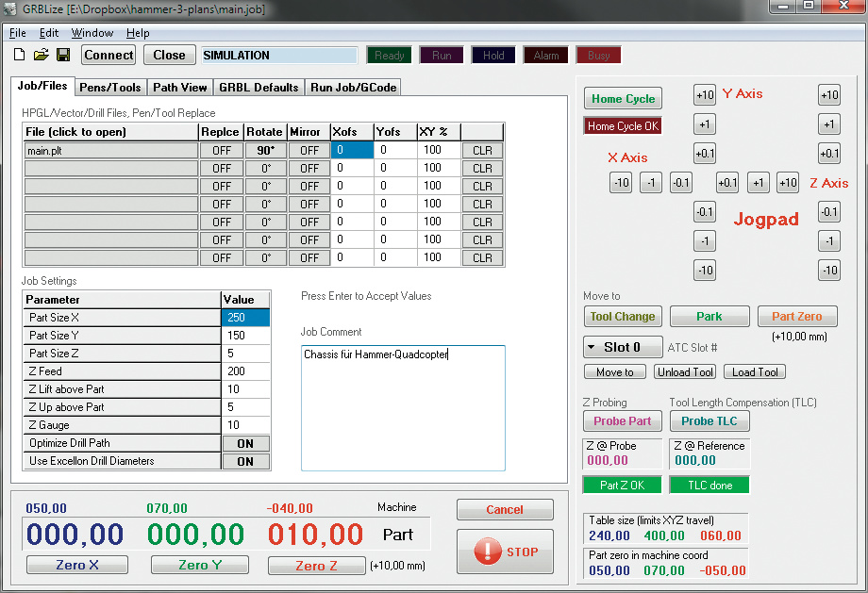Click the Probe TLC button
The height and width of the screenshot is (593, 868).
[x=709, y=420]
